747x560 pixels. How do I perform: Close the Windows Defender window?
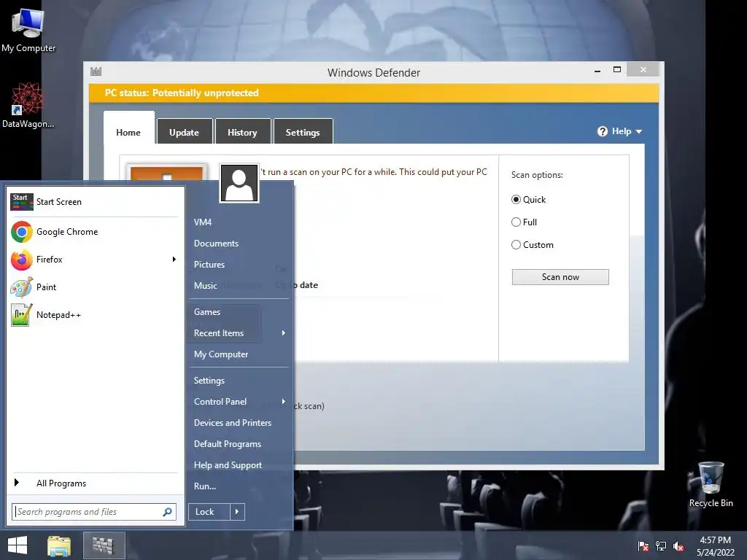(643, 69)
